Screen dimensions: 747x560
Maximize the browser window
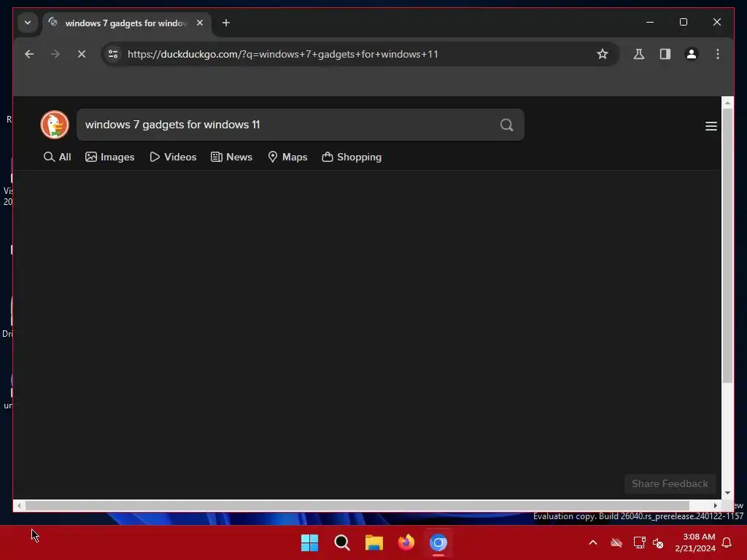pyautogui.click(x=683, y=23)
